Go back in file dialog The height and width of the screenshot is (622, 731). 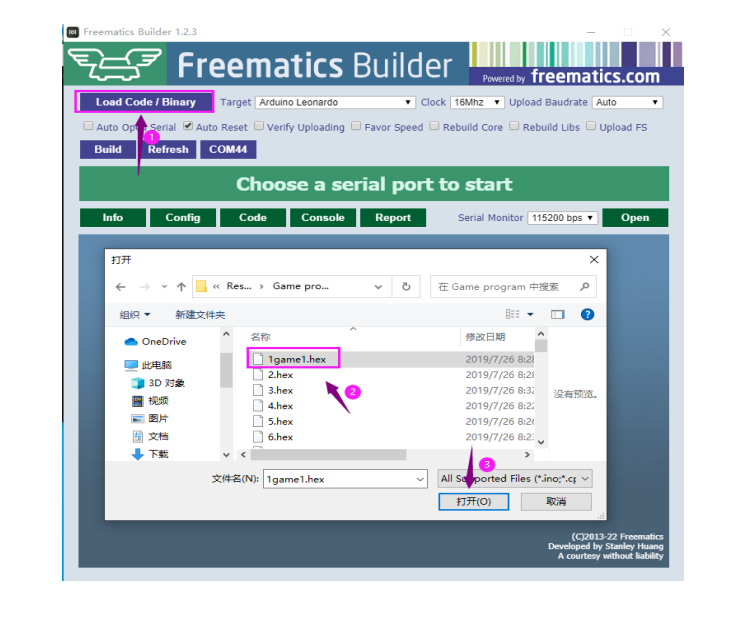[121, 287]
